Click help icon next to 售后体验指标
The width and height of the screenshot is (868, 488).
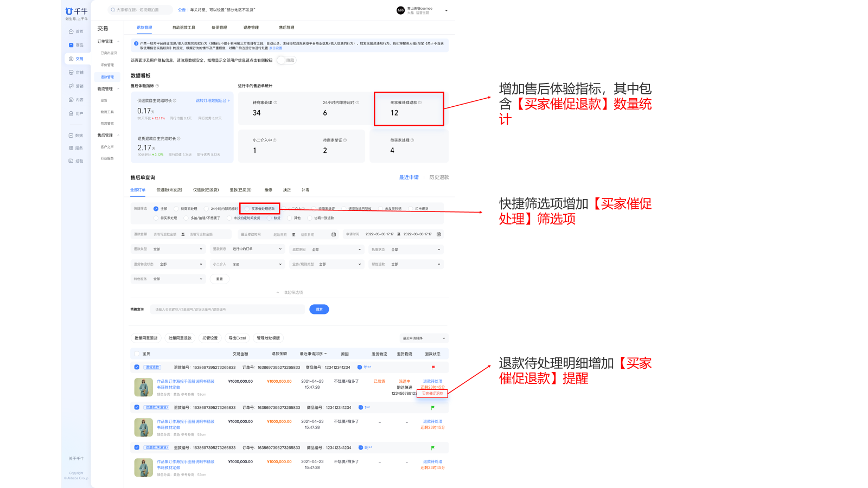click(157, 86)
